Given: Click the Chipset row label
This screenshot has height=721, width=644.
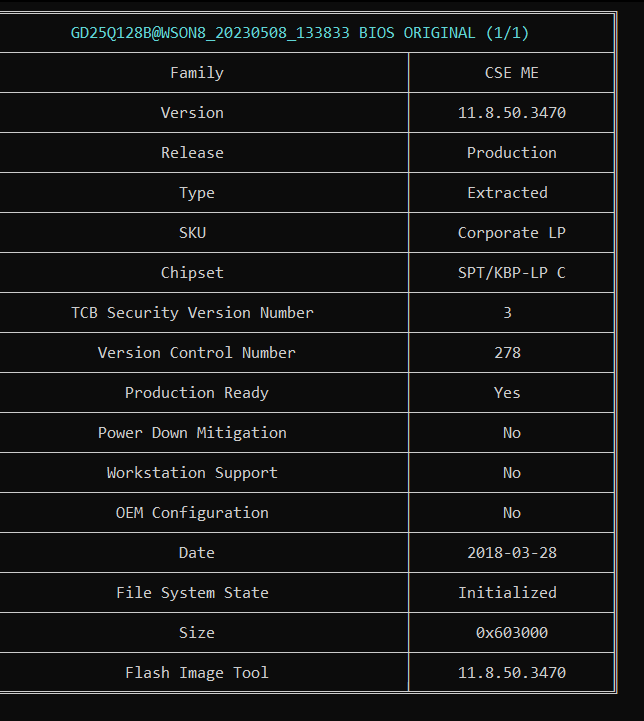Looking at the screenshot, I should 192,273.
